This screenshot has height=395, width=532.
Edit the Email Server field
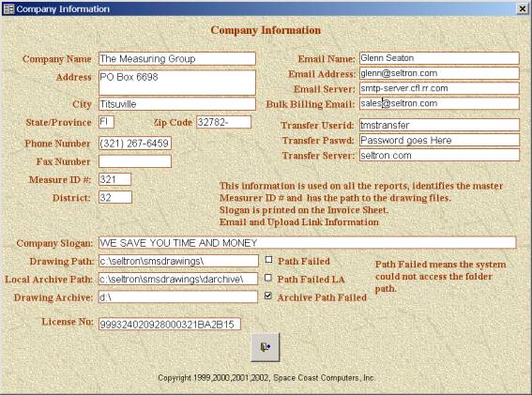[439, 88]
